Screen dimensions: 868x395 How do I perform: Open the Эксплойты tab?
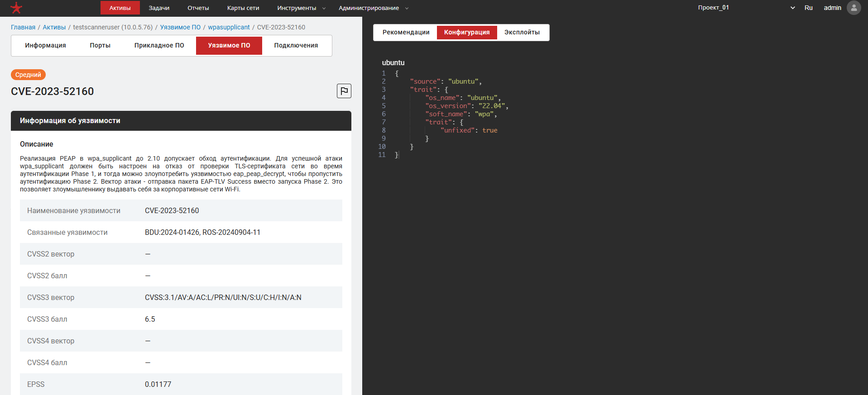(x=522, y=32)
